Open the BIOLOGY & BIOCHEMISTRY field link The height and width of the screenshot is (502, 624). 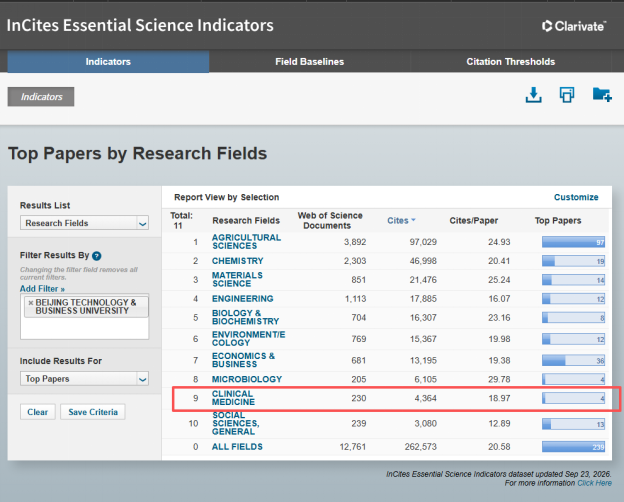point(245,317)
